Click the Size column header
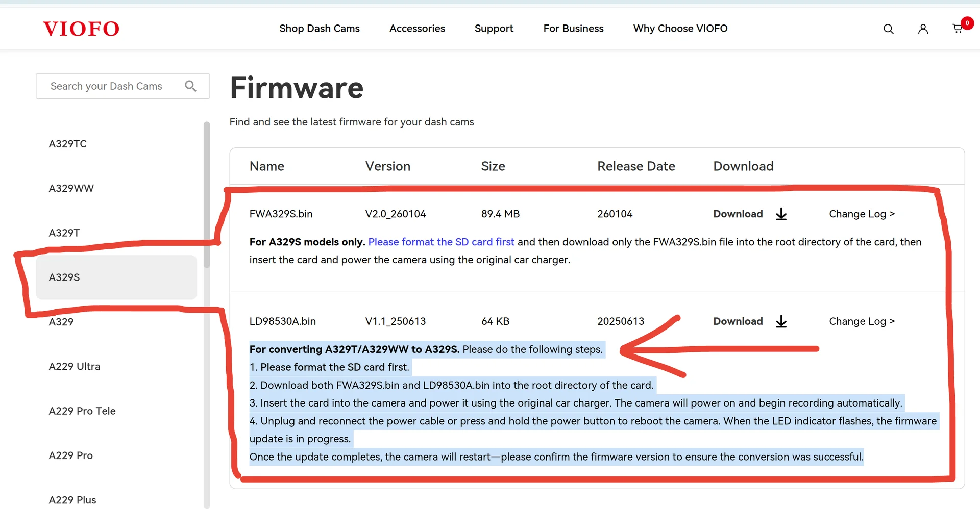Screen dimensions: 980x532 [x=493, y=166]
